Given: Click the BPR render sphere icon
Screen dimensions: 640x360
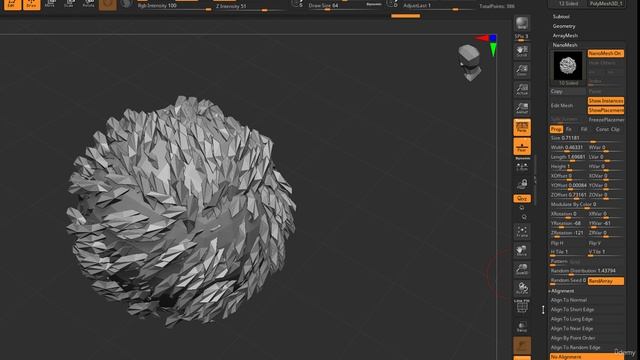Looking at the screenshot, I should click(x=522, y=23).
